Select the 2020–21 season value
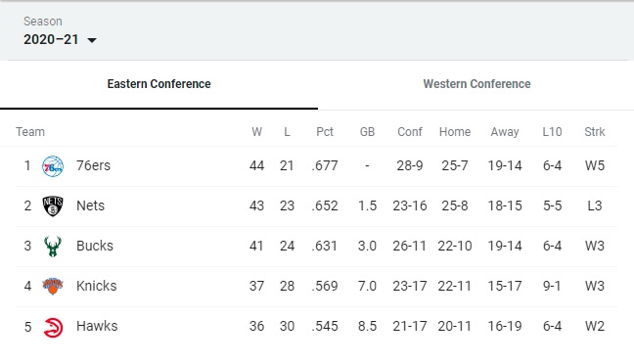 (x=51, y=39)
